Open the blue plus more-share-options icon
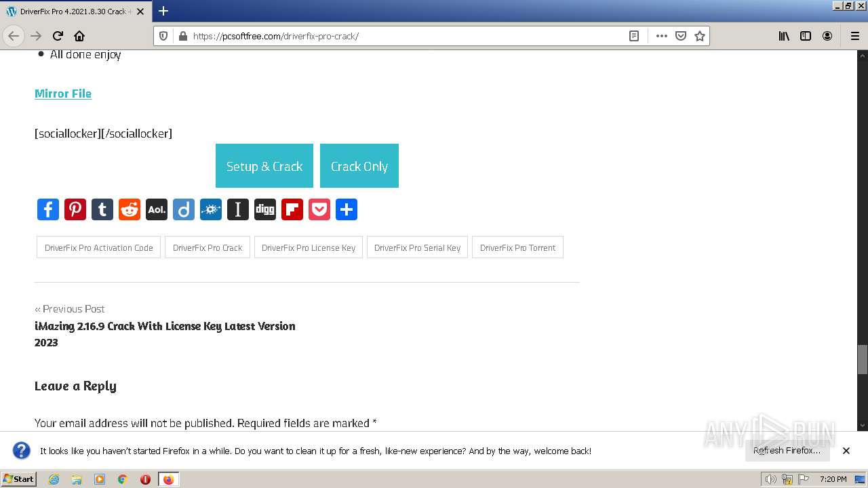Image resolution: width=868 pixels, height=488 pixels. point(347,209)
